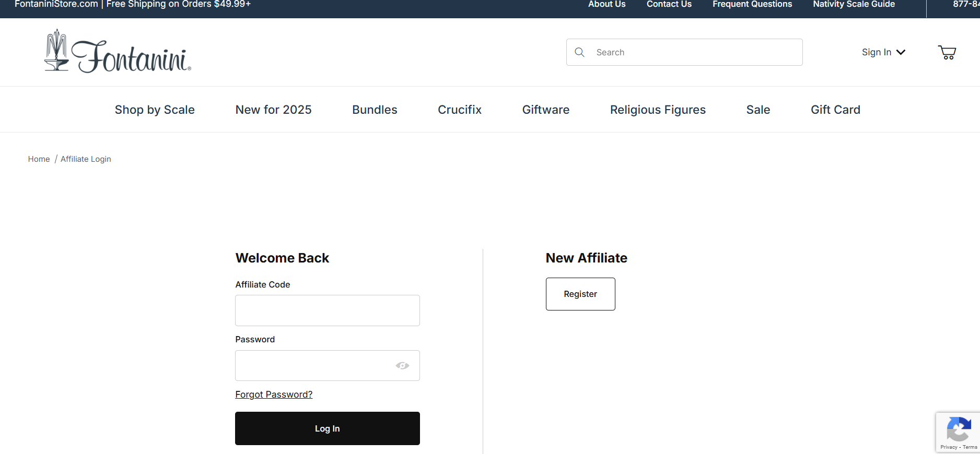Screen dimensions: 980x454
Task: Click the Register button
Action: point(580,294)
